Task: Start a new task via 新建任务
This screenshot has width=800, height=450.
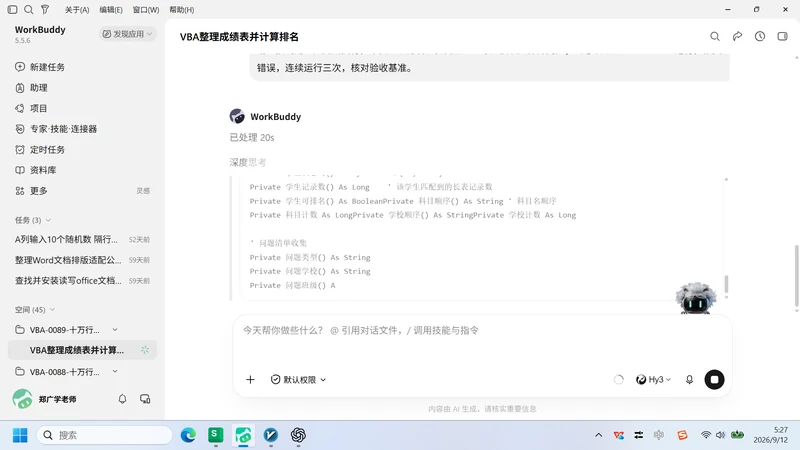Action: 40,67
